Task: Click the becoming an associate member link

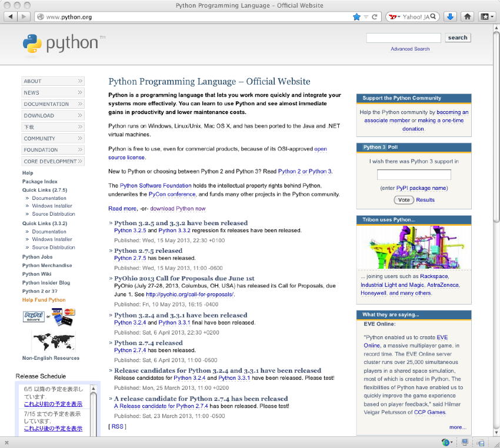Action: click(416, 116)
